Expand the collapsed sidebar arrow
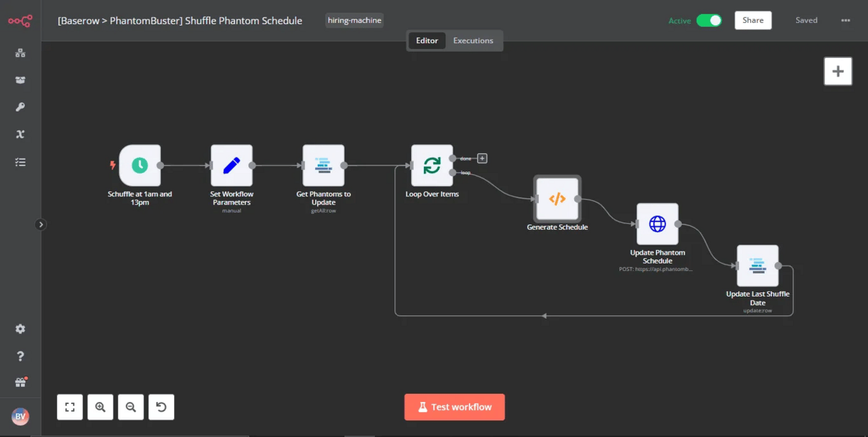Image resolution: width=868 pixels, height=437 pixels. 41,225
